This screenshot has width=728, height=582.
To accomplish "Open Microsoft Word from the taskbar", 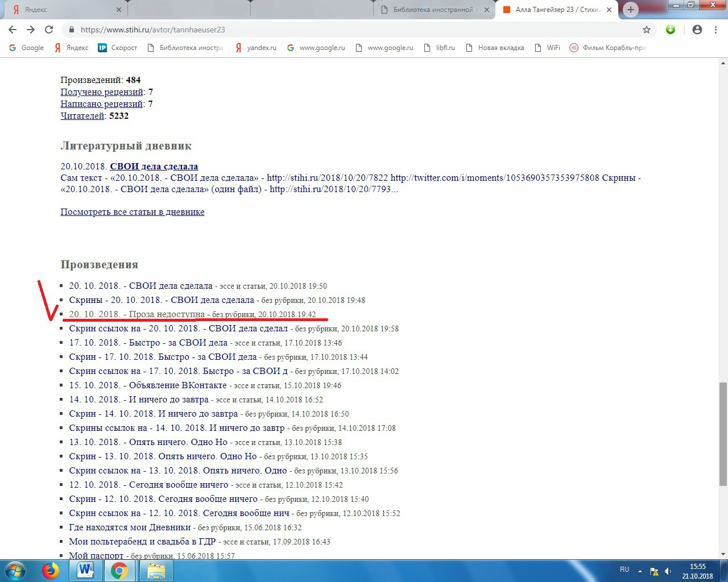I will [86, 570].
